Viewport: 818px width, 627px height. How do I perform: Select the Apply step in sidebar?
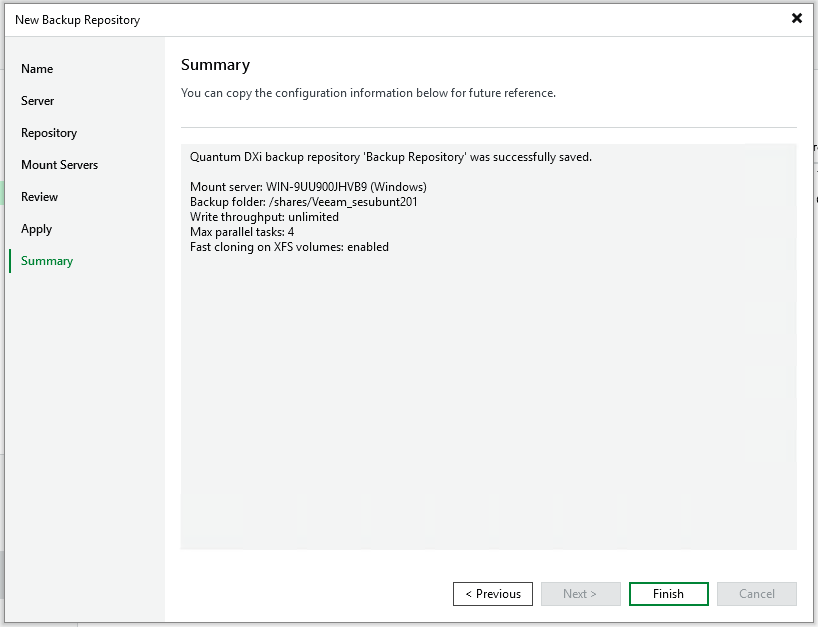(37, 229)
